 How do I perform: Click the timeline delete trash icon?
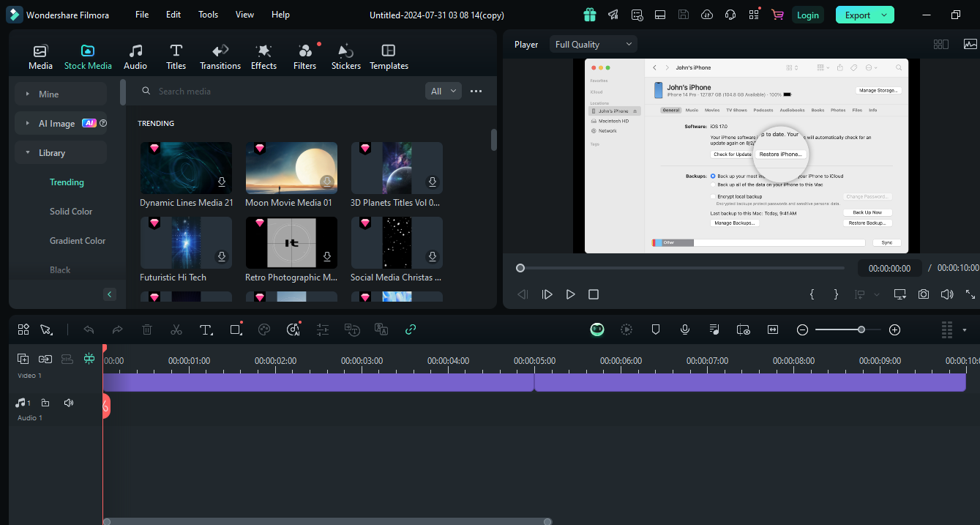click(x=146, y=329)
